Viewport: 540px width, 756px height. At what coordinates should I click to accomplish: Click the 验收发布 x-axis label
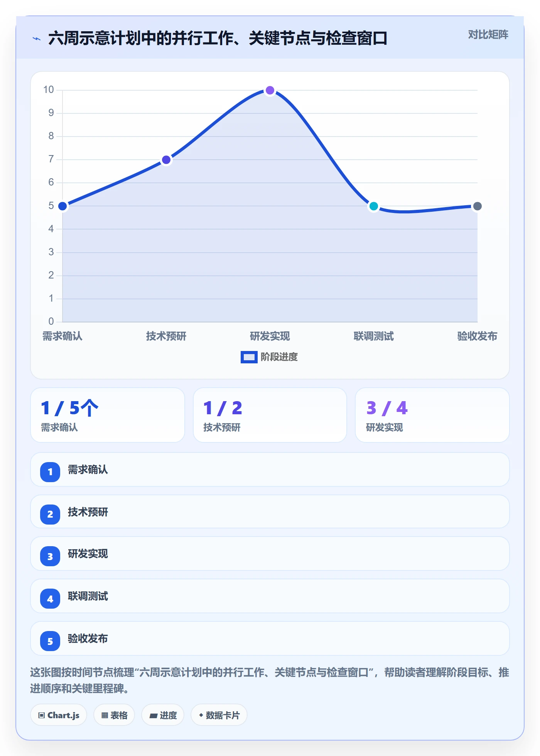pos(478,336)
